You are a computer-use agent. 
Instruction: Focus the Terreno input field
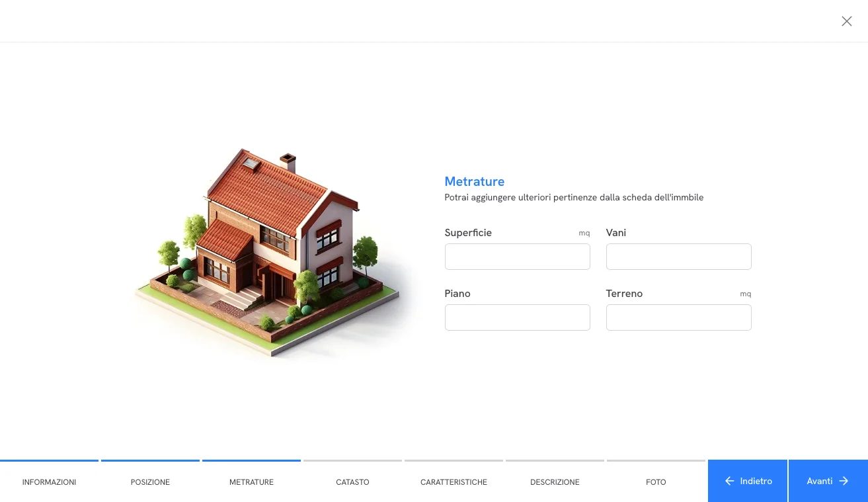tap(678, 317)
